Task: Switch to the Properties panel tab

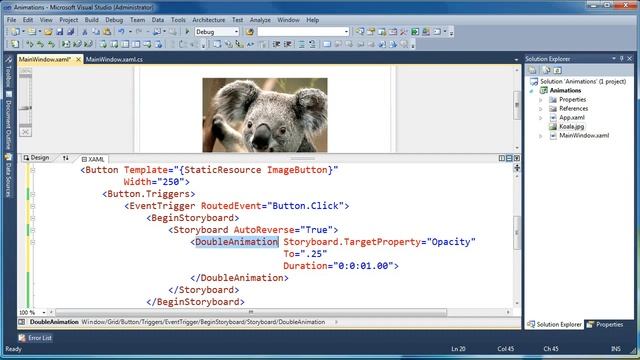Action: (x=605, y=324)
